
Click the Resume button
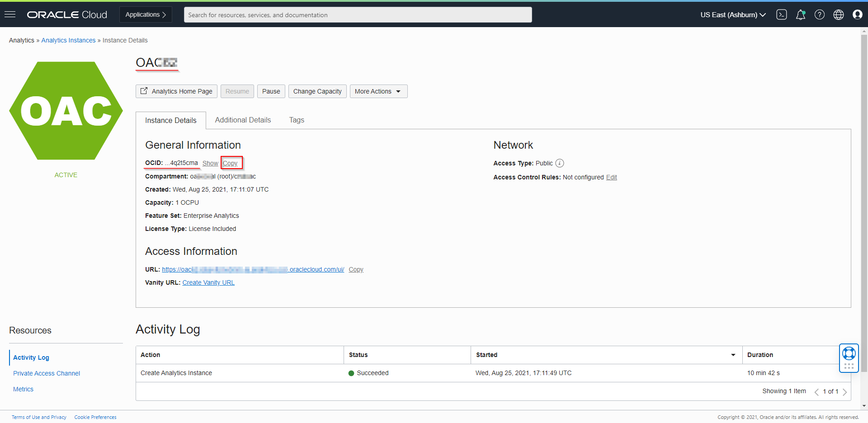(237, 91)
